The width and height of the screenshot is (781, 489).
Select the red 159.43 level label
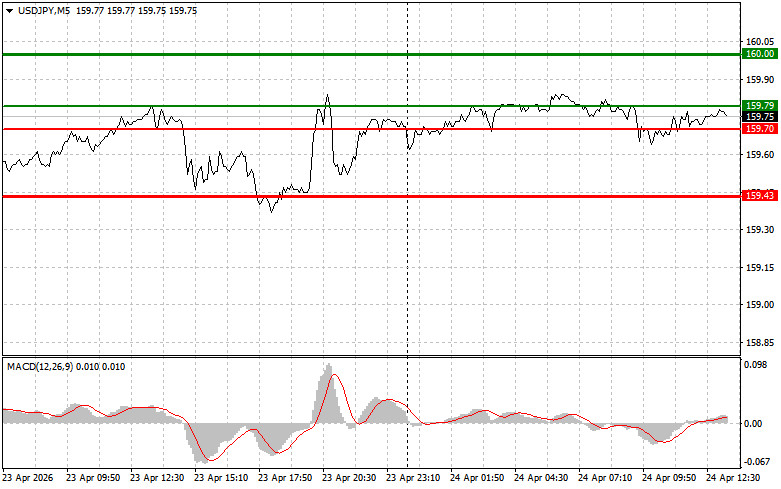pos(760,196)
